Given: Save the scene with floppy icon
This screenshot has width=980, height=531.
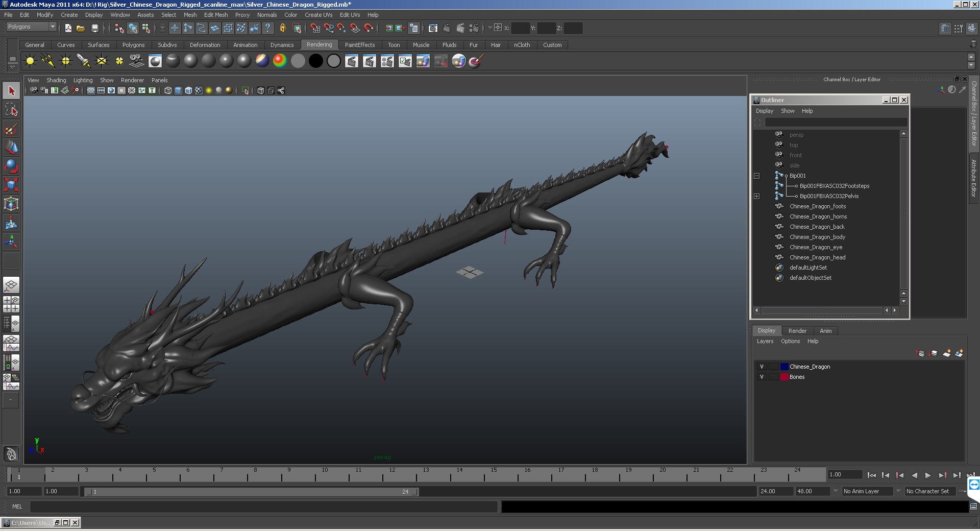Looking at the screenshot, I should coord(94,28).
